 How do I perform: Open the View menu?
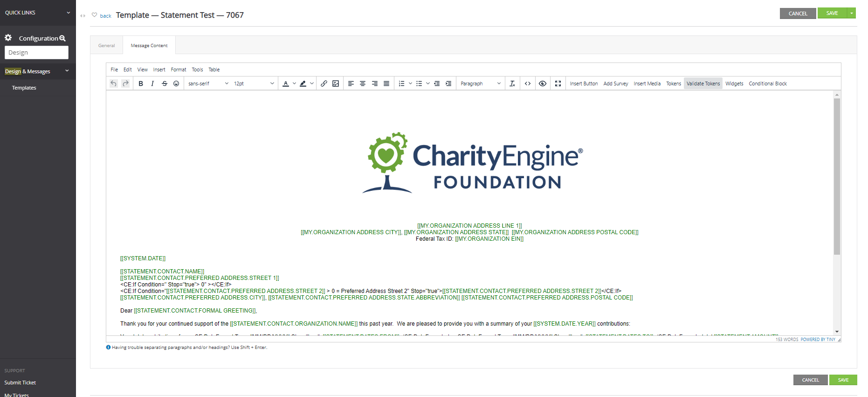(143, 70)
